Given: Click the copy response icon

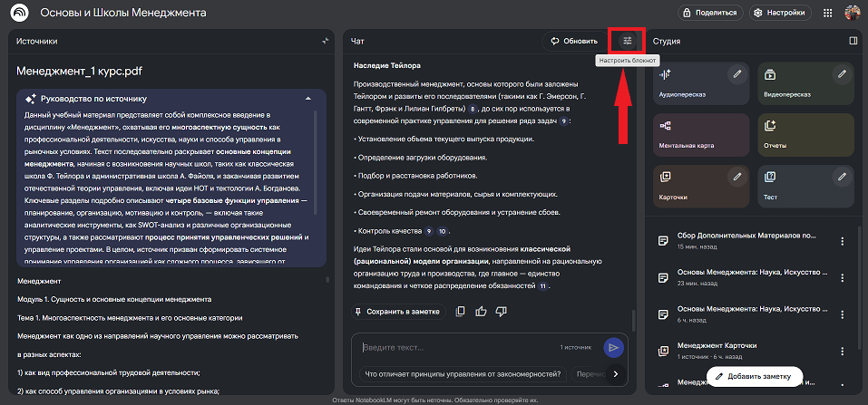Looking at the screenshot, I should pyautogui.click(x=461, y=311).
